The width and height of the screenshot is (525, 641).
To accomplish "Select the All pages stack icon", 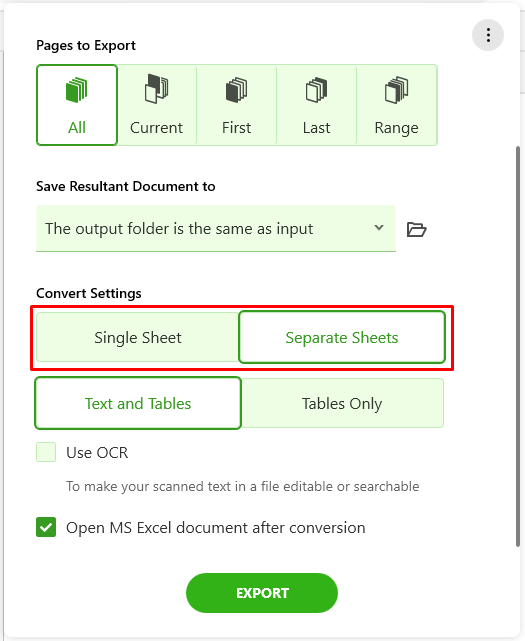I will click(x=76, y=90).
